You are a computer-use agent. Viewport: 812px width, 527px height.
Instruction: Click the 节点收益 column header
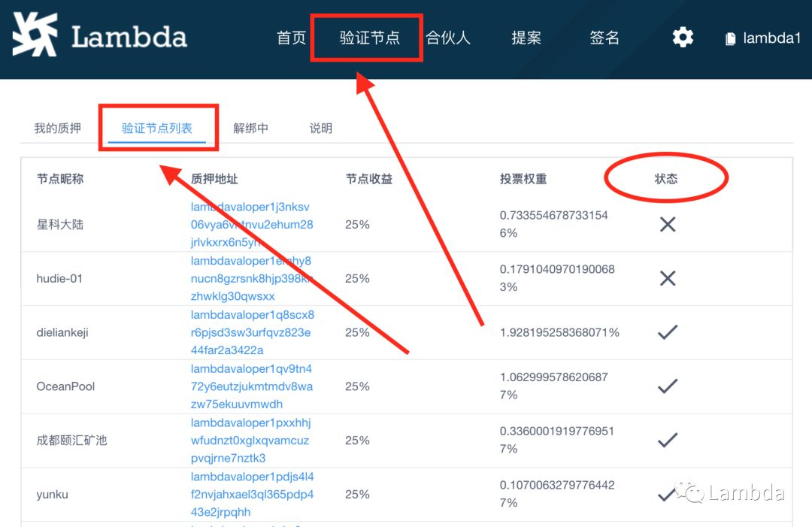(x=368, y=179)
